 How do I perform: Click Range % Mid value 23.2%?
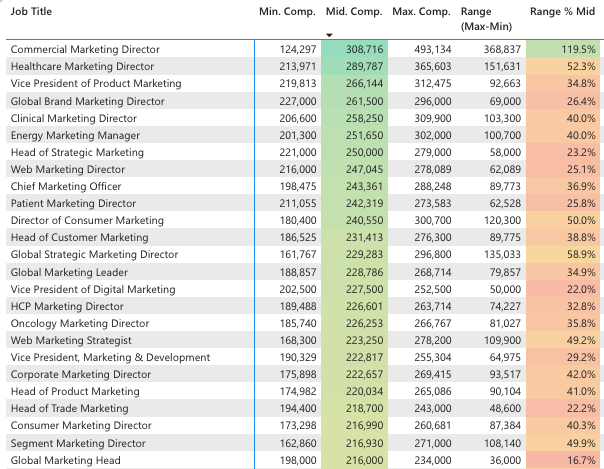(581, 152)
